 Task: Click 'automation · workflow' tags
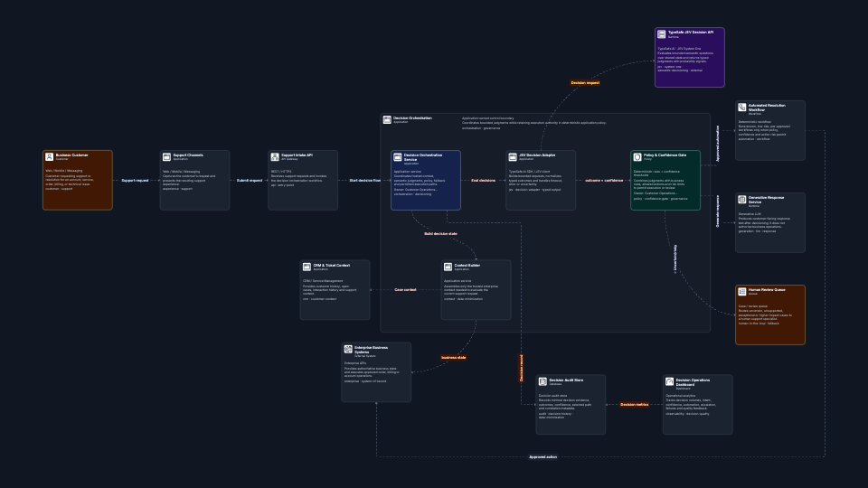click(754, 139)
